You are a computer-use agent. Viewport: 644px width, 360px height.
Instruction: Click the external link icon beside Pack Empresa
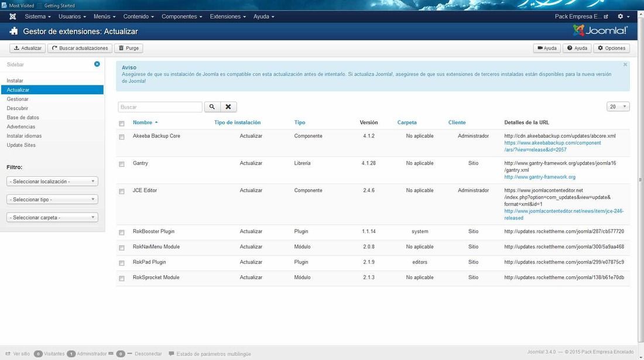point(606,17)
